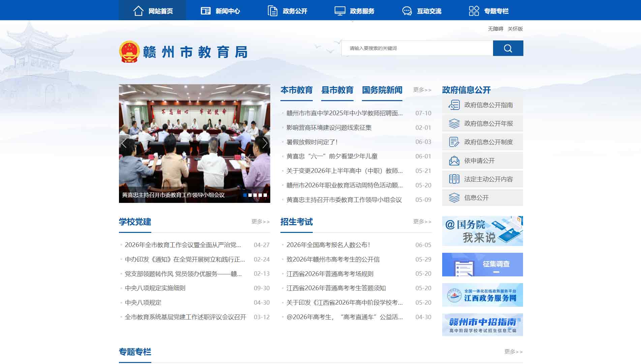Screen dimensions: 641x364
Task: Open article 江西省2026年普通高考考生答题须知
Action: point(336,288)
